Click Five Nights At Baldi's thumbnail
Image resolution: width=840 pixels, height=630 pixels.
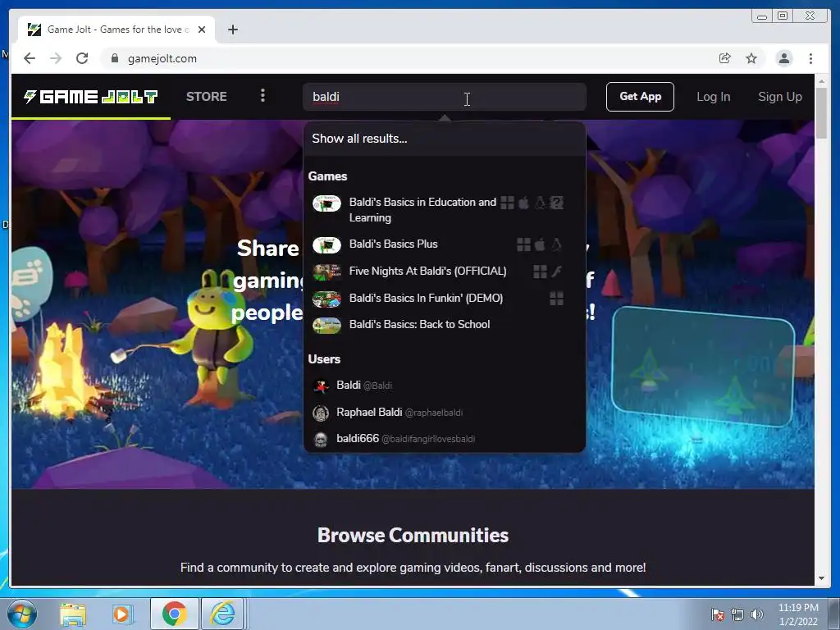pos(326,272)
